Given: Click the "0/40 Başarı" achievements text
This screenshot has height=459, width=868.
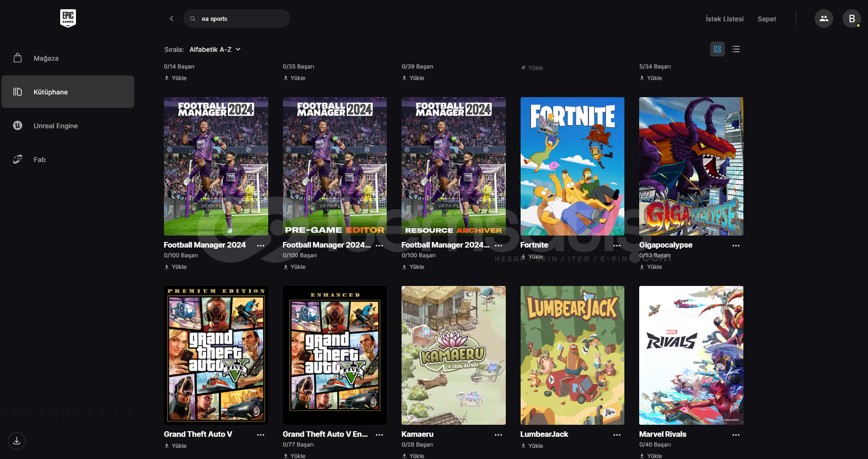Looking at the screenshot, I should 655,445.
